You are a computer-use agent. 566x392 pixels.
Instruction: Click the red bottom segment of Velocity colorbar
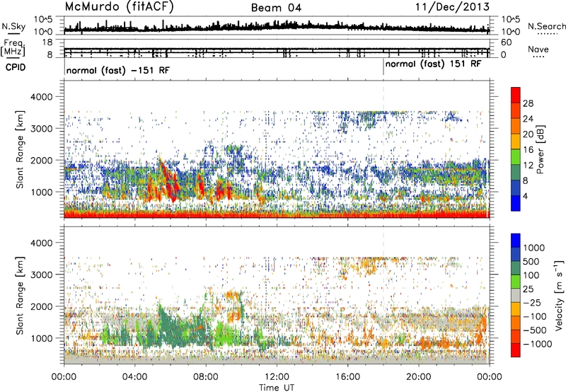tap(516, 350)
